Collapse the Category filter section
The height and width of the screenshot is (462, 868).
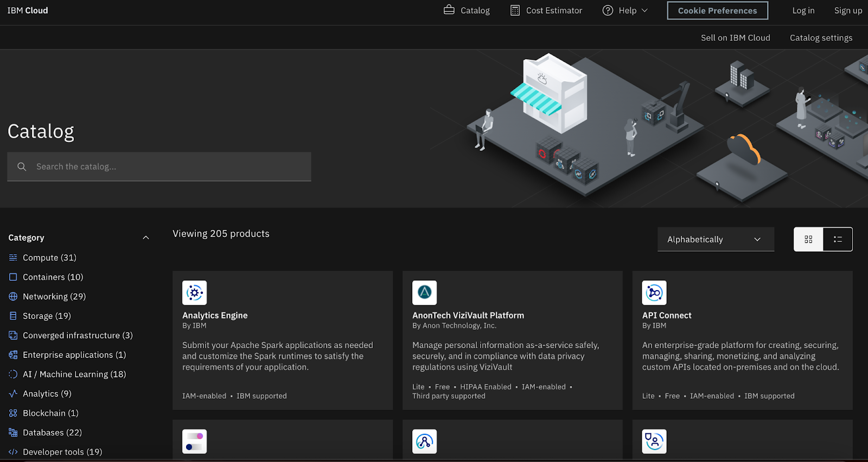(x=145, y=238)
